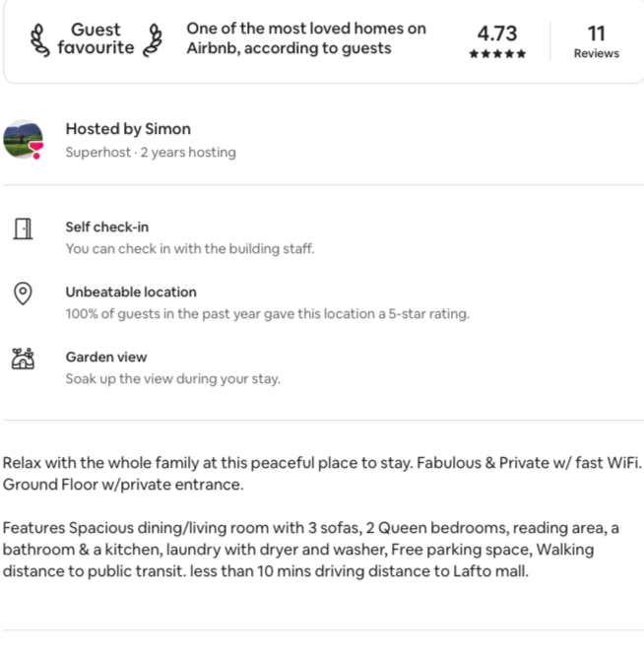Click the Hosted by Simon heading
The image size is (644, 656).
click(x=128, y=129)
